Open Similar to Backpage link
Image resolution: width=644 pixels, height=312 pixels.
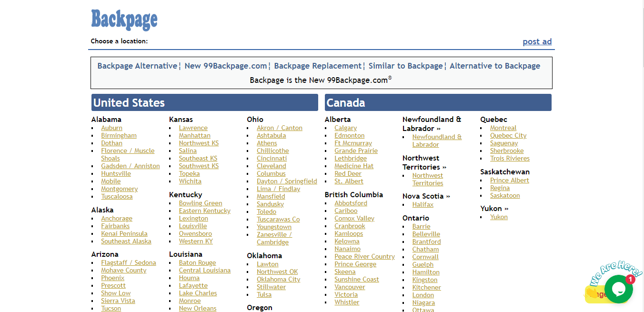click(406, 66)
